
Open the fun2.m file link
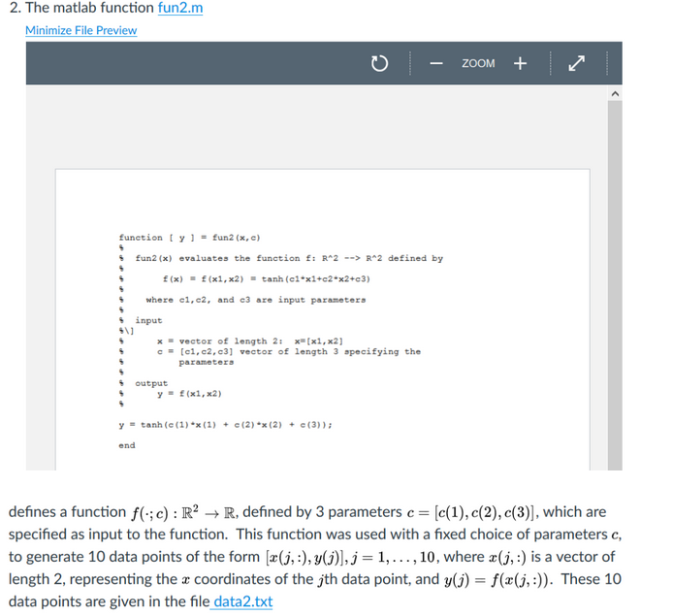pos(180,8)
